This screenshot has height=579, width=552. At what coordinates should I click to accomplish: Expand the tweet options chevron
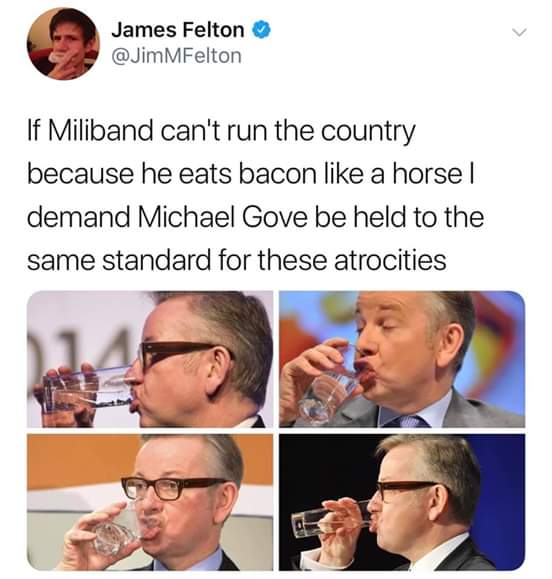[518, 32]
